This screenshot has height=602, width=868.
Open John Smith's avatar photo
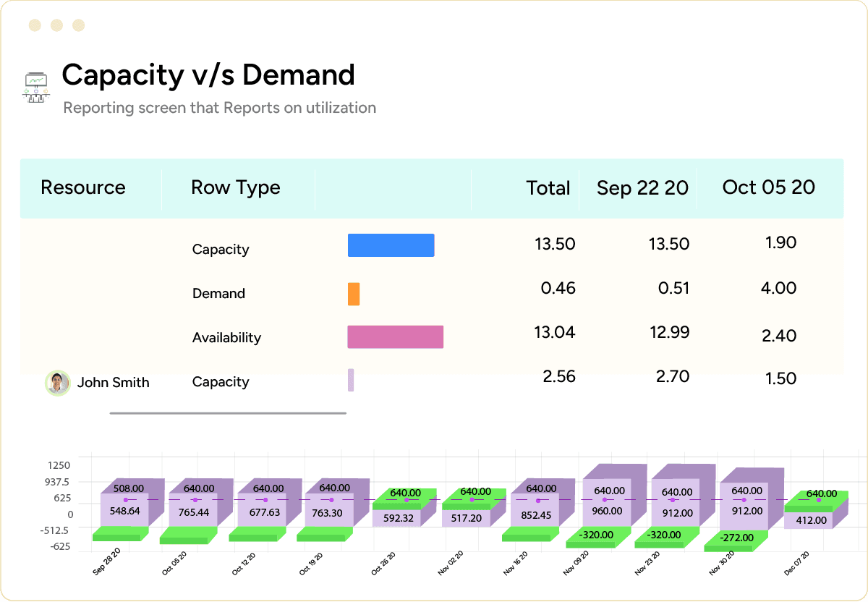[x=57, y=382]
